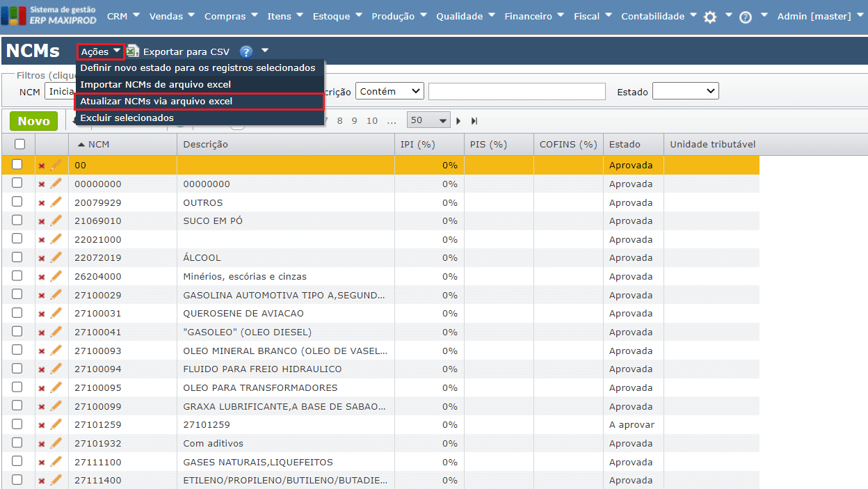Open the Estado dropdown filter

click(686, 90)
